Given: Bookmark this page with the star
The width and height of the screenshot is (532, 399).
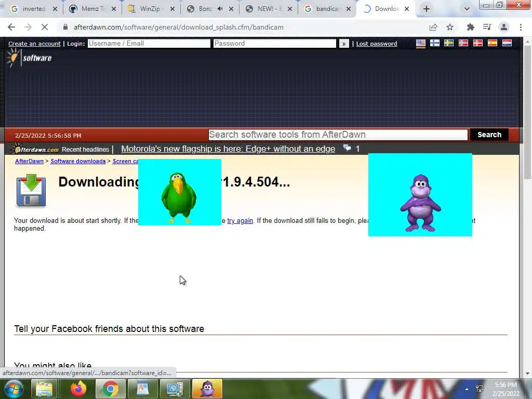Looking at the screenshot, I should pyautogui.click(x=450, y=27).
